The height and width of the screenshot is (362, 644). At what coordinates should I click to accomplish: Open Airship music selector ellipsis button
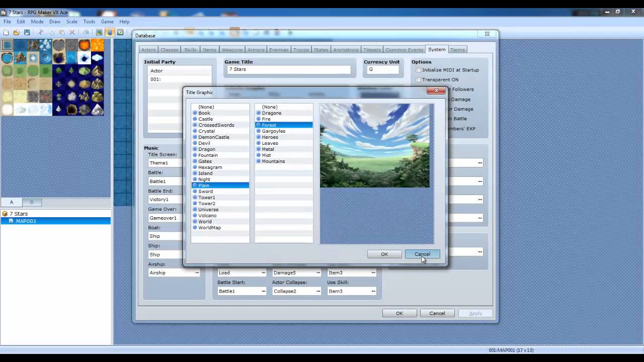(197, 273)
